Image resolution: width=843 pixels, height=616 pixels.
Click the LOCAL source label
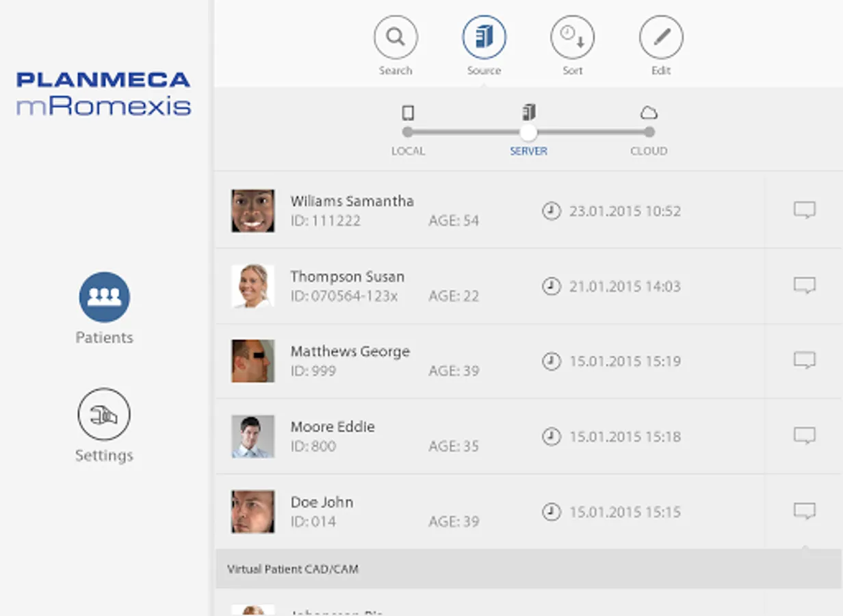pyautogui.click(x=408, y=151)
